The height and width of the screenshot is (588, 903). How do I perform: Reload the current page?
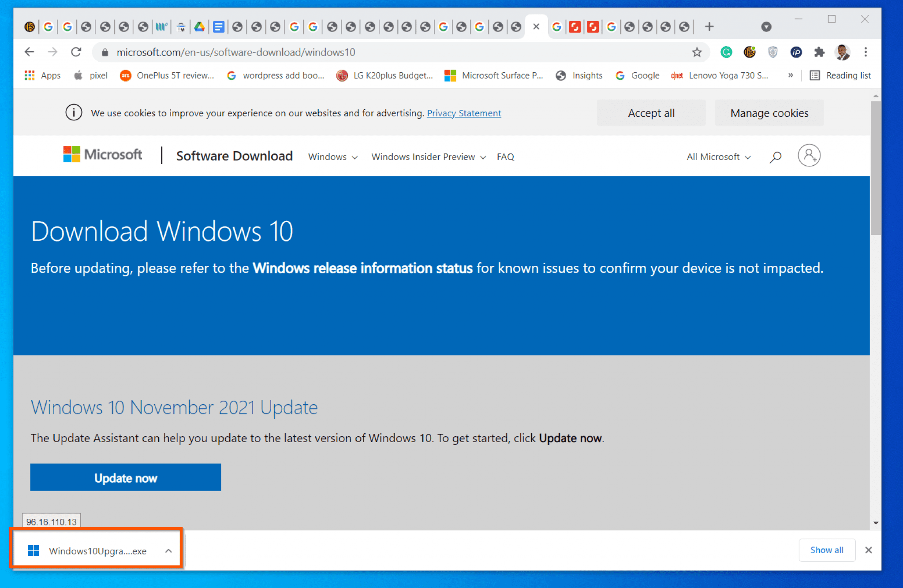tap(76, 52)
